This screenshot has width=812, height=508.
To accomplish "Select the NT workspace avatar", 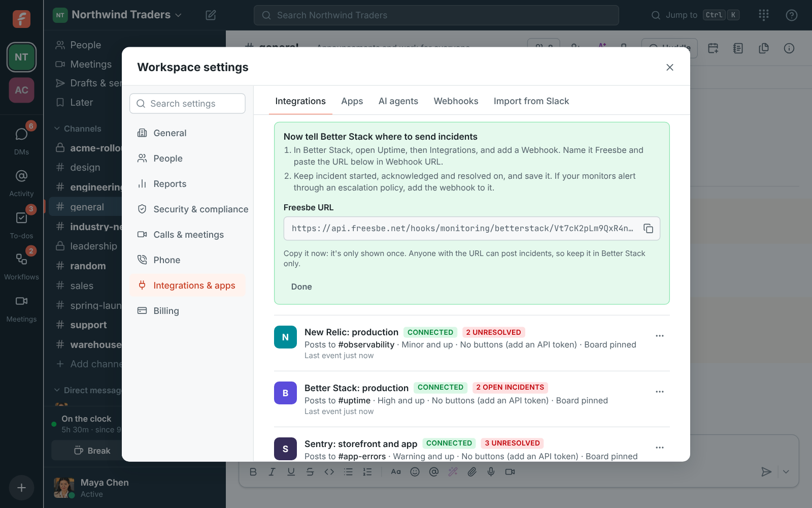I will click(21, 57).
